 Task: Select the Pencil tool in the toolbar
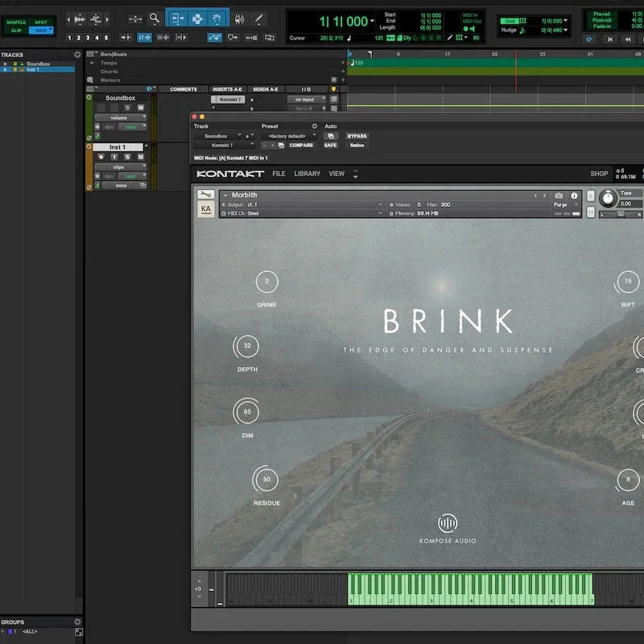(259, 19)
